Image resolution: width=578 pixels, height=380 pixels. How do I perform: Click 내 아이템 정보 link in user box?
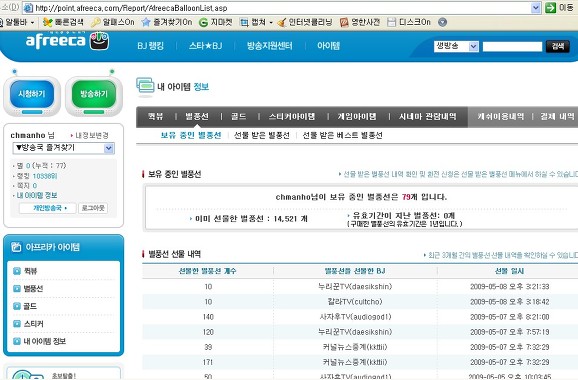(x=37, y=195)
